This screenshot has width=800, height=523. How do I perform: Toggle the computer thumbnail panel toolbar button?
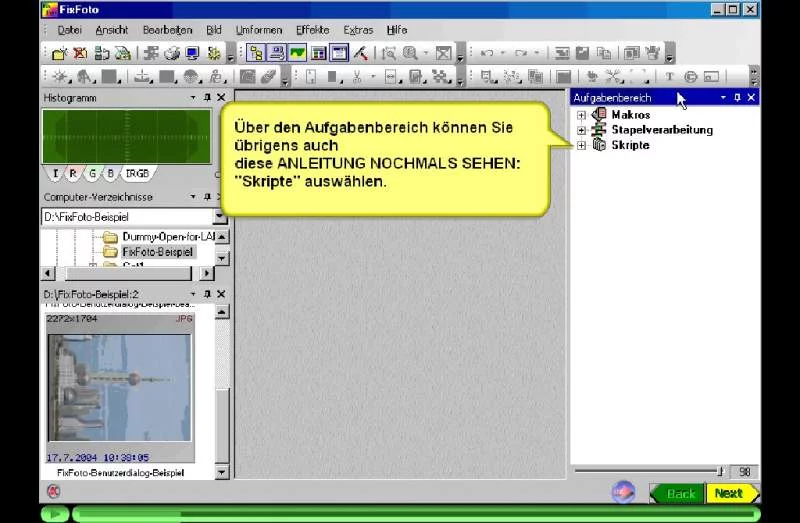point(277,53)
